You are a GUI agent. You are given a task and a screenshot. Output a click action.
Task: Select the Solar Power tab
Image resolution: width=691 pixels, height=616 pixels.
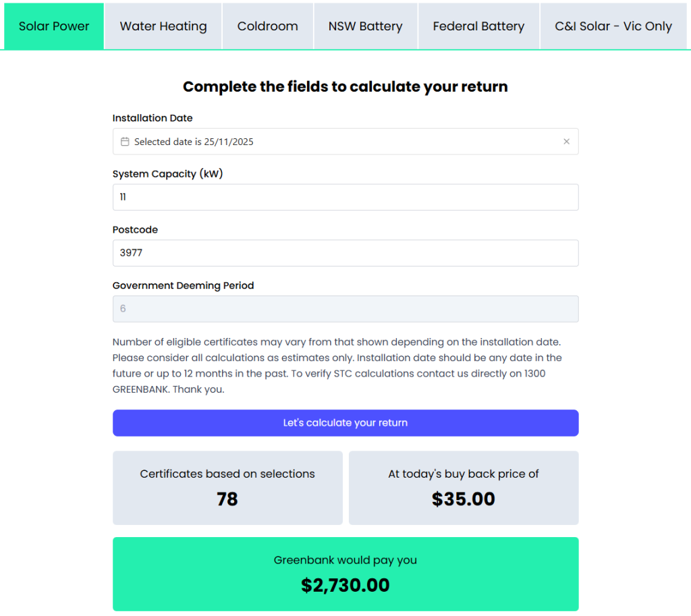[x=54, y=26]
